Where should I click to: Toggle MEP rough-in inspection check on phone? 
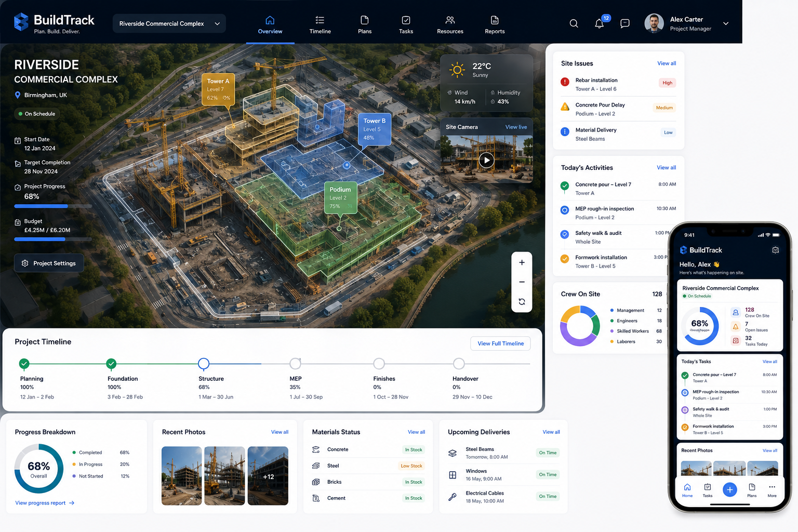click(x=685, y=392)
